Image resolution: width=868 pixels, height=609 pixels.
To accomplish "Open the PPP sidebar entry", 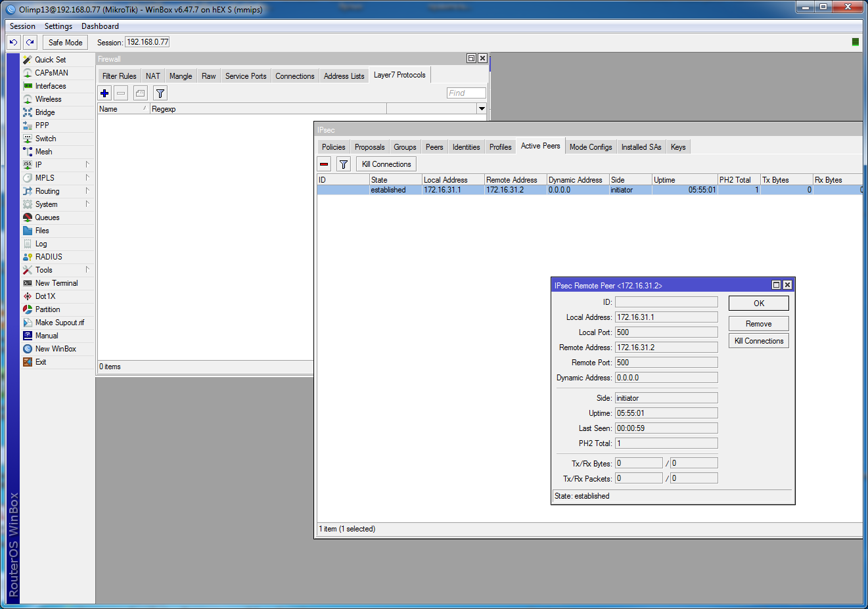I will [42, 125].
